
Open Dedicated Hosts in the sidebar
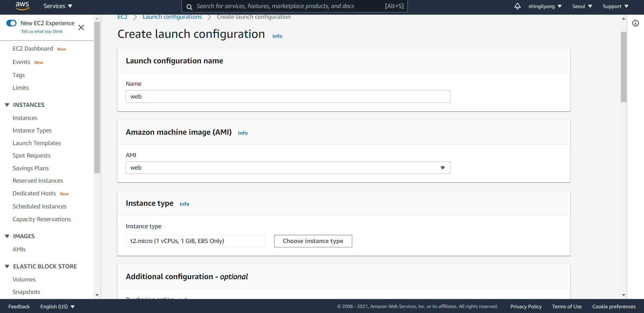(34, 193)
